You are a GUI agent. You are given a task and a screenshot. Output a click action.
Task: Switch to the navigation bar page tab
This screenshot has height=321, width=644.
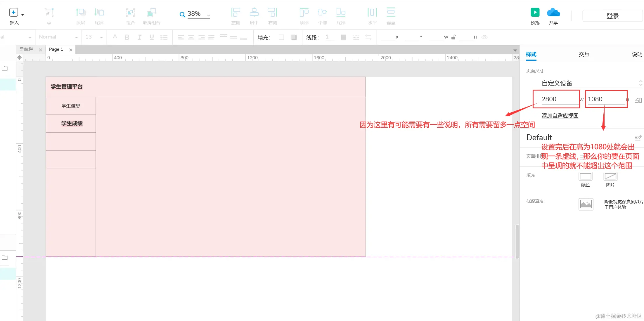pos(27,49)
